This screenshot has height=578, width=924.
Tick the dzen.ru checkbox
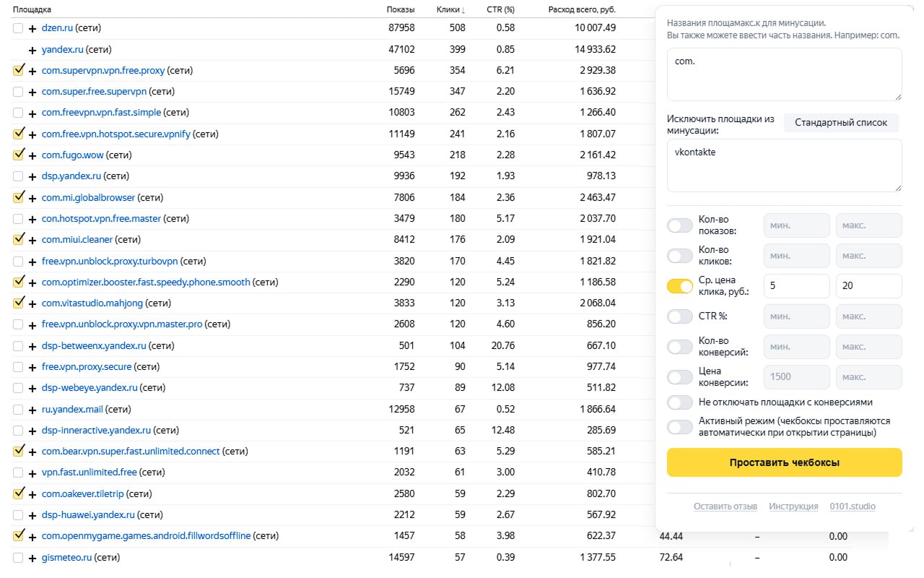click(18, 28)
